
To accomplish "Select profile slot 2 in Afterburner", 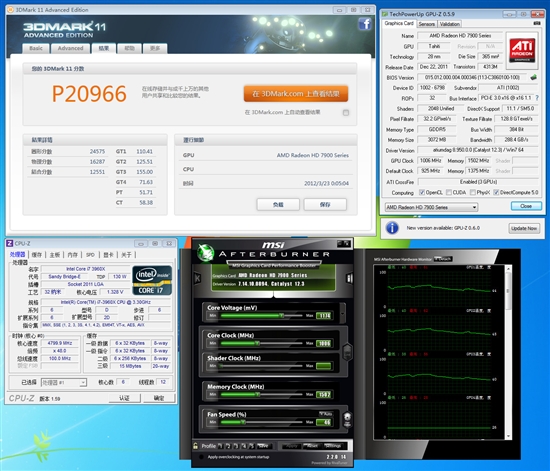I will [228, 446].
